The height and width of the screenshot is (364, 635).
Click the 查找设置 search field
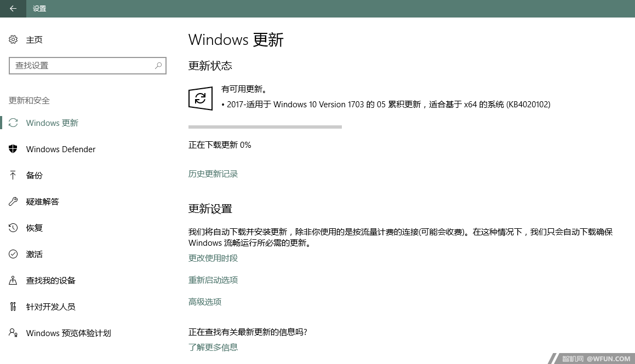tap(88, 66)
